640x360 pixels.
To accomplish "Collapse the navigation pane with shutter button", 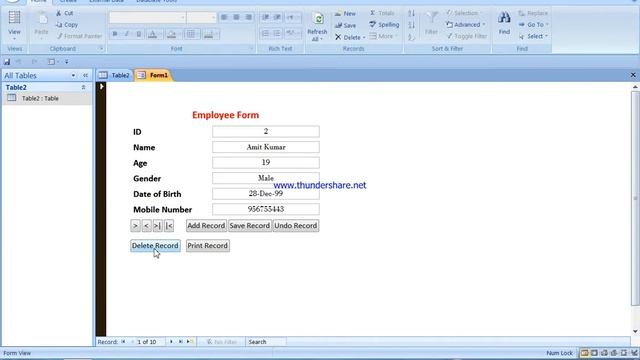I will [x=85, y=76].
